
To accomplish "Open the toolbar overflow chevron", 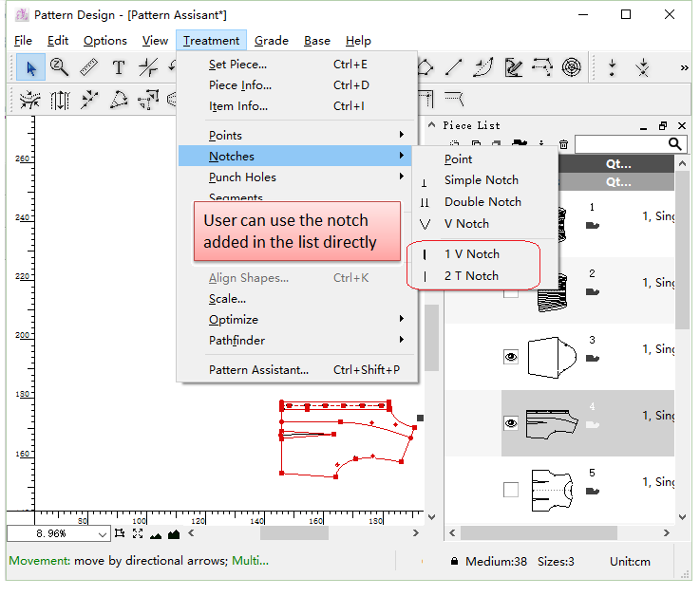I will pos(684,68).
